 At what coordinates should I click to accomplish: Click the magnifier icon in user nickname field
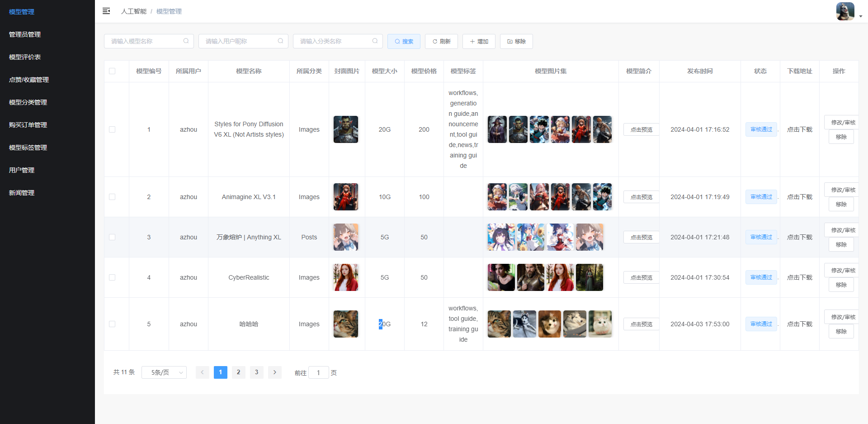pos(280,41)
